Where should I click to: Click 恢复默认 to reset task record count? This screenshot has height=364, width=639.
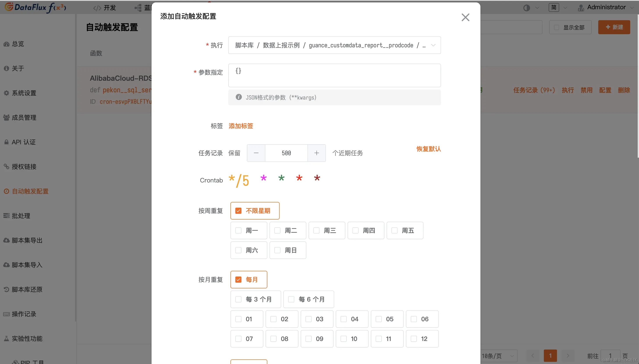coord(428,149)
